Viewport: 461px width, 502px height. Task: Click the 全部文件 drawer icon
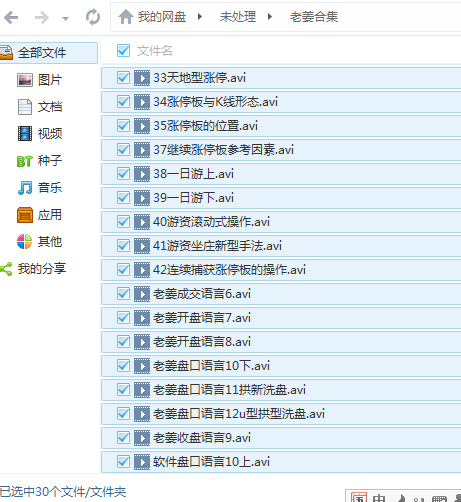pos(6,53)
